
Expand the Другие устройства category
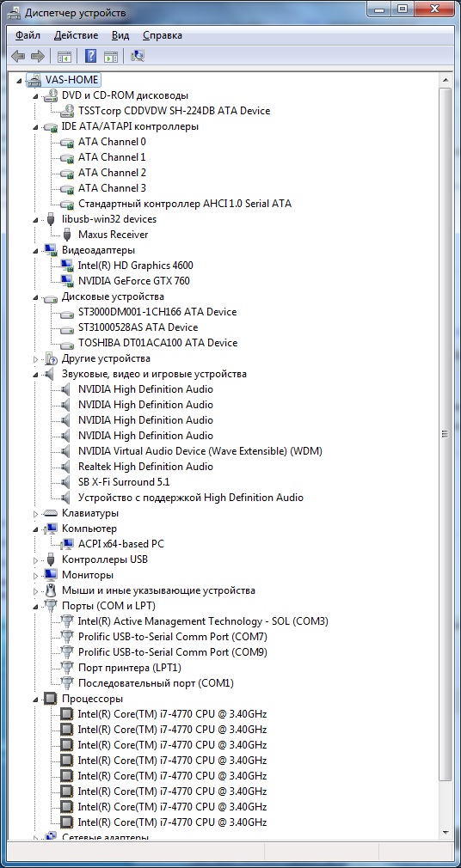(x=36, y=358)
